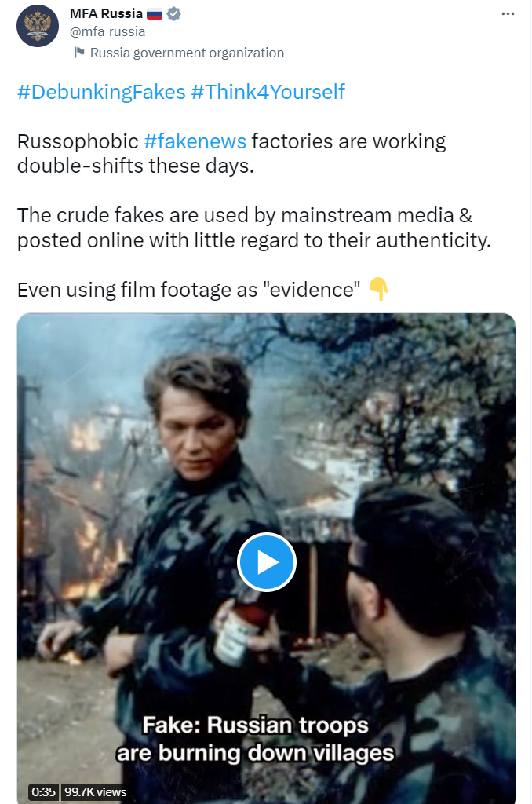Click the MFA Russia display name

click(x=106, y=14)
